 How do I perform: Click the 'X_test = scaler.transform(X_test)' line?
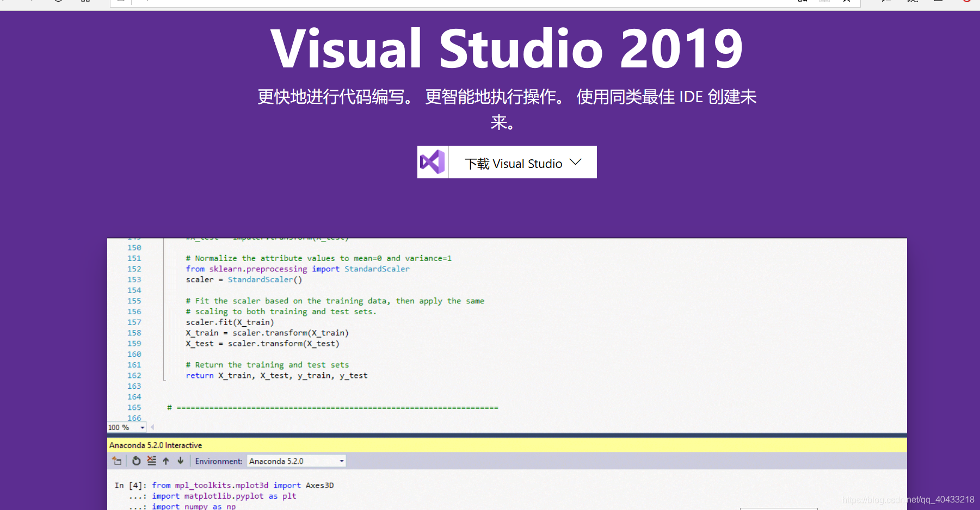click(x=262, y=344)
